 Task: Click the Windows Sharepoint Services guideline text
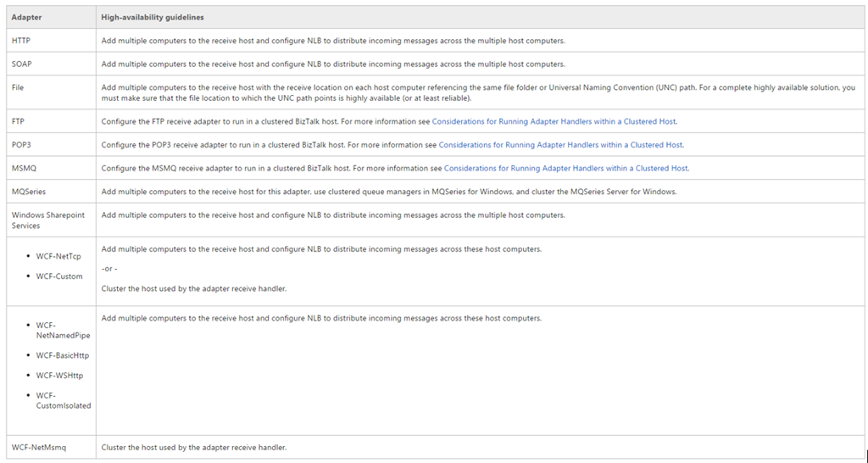click(x=333, y=215)
